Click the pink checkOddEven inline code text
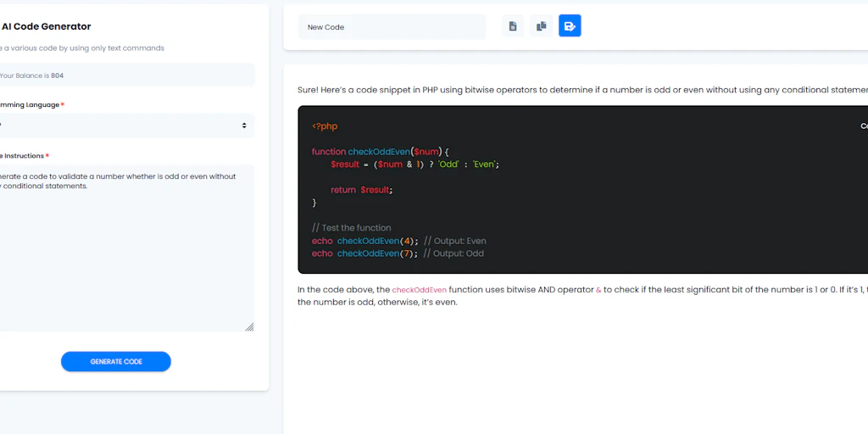The height and width of the screenshot is (434, 868). (419, 290)
